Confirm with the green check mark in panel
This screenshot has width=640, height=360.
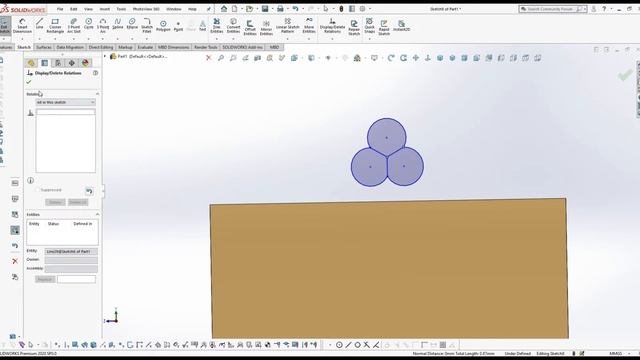click(29, 82)
